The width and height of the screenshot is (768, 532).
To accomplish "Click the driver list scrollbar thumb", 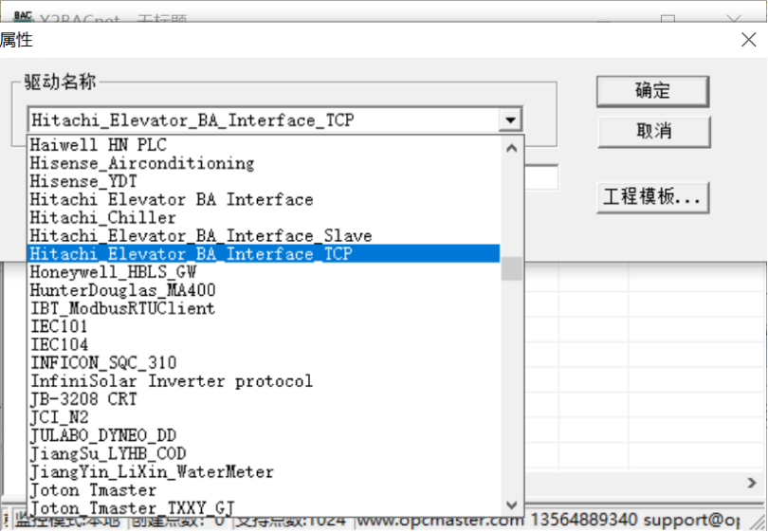I will tap(511, 269).
